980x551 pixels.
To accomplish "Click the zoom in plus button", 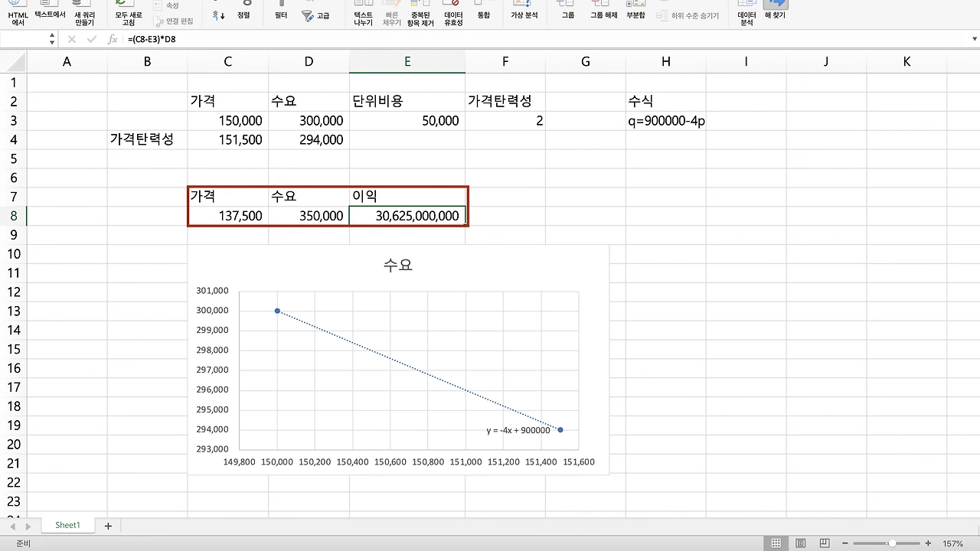I will [x=928, y=543].
